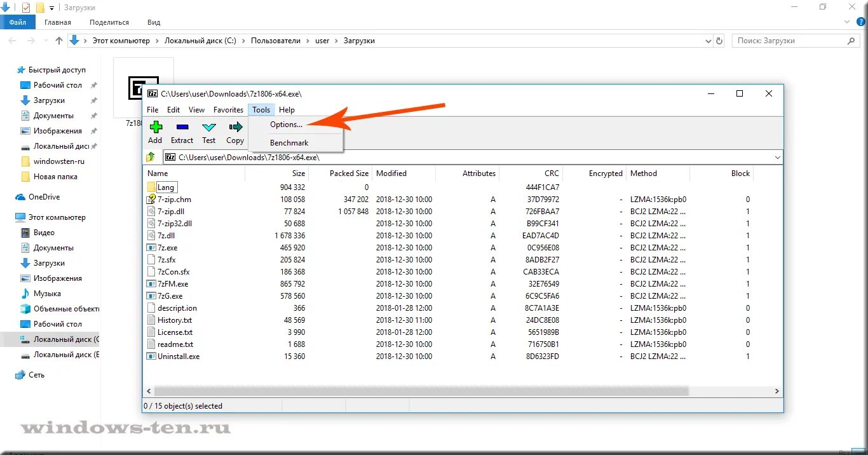Viewport: 868px width, 455px height.
Task: Open Explorer quick access toolbar dropdown
Action: 51,8
